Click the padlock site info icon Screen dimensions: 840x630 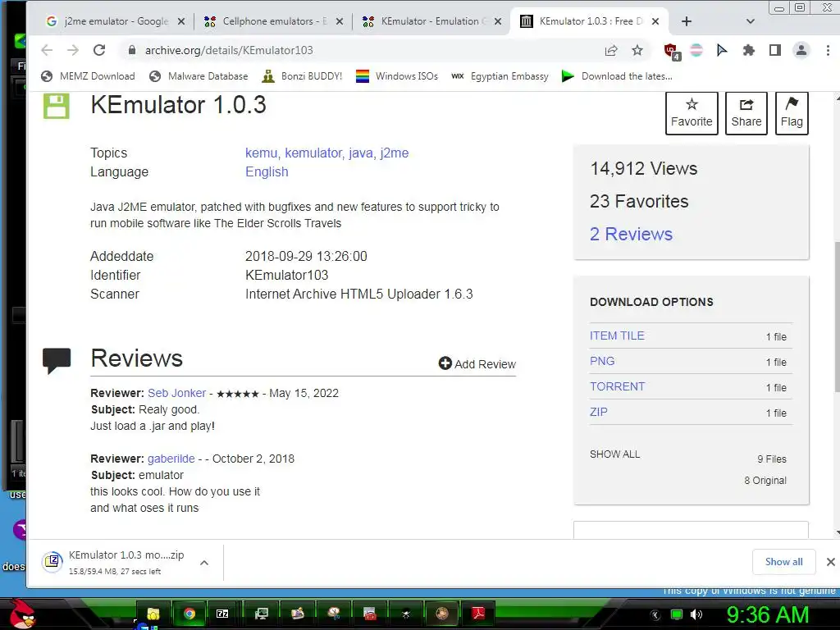click(132, 50)
